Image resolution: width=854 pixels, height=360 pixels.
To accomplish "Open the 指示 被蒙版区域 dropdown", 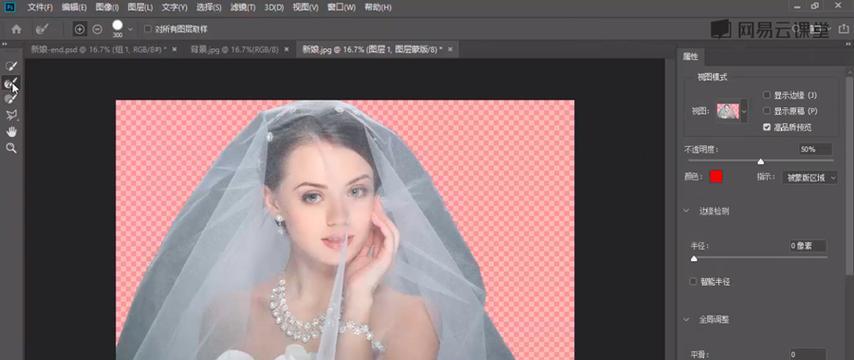I will pos(810,178).
